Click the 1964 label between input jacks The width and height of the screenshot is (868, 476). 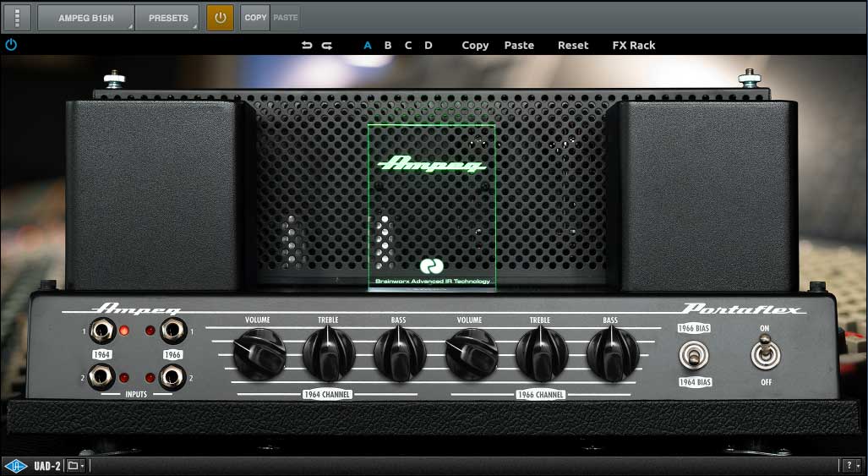tap(102, 354)
